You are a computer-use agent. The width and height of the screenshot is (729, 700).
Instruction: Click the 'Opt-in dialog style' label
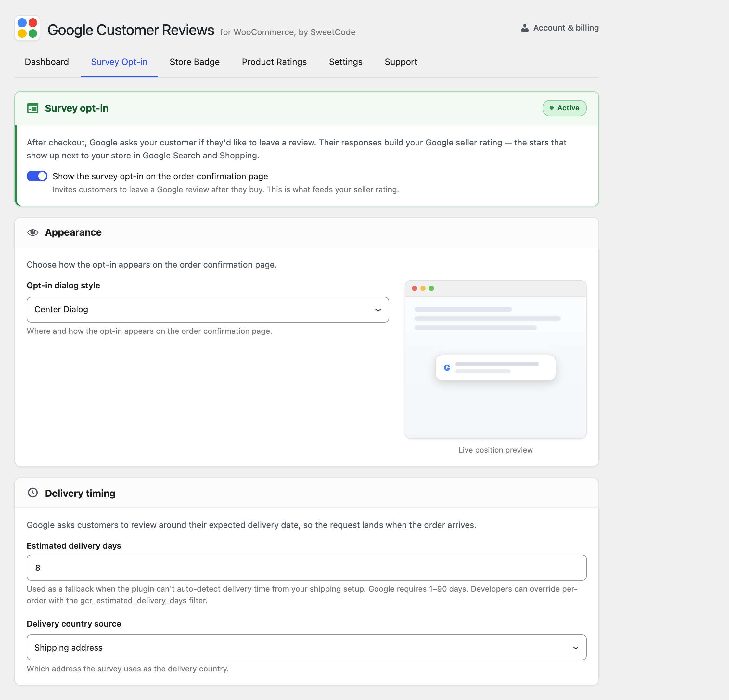tap(63, 285)
